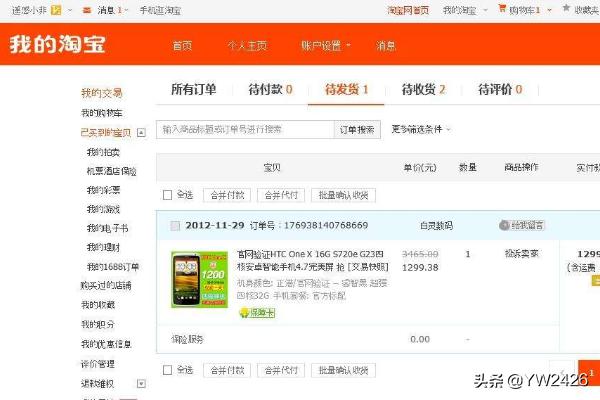This screenshot has width=600, height=400.
Task: Click the order search input field
Action: [245, 129]
